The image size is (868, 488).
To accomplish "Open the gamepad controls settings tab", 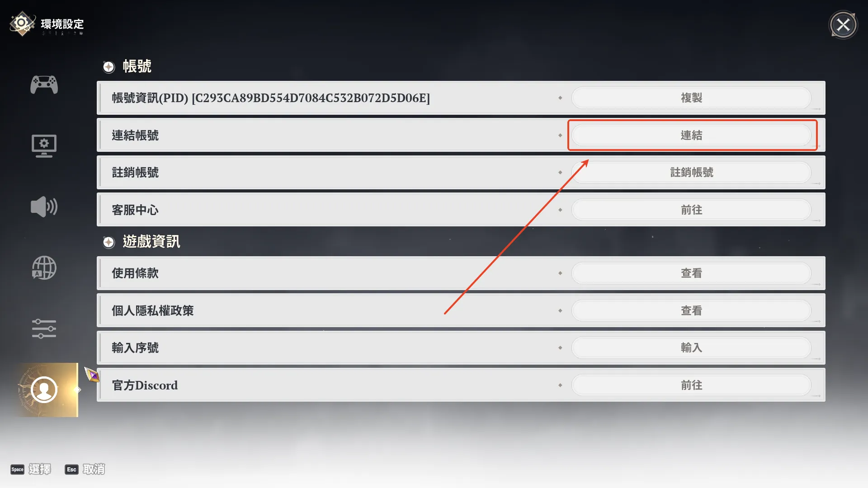I will click(44, 84).
